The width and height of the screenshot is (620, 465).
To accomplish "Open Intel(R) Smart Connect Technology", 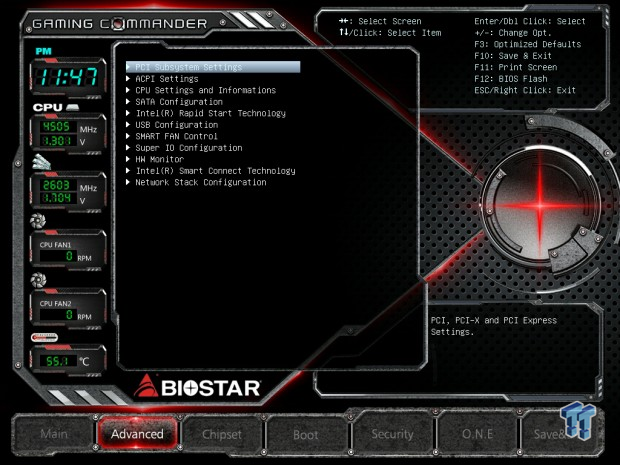I will point(215,170).
